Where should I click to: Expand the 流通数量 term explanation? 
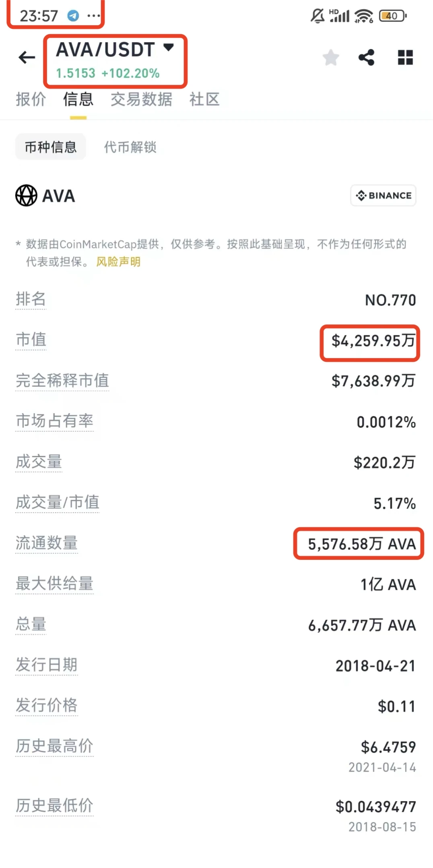coord(47,543)
